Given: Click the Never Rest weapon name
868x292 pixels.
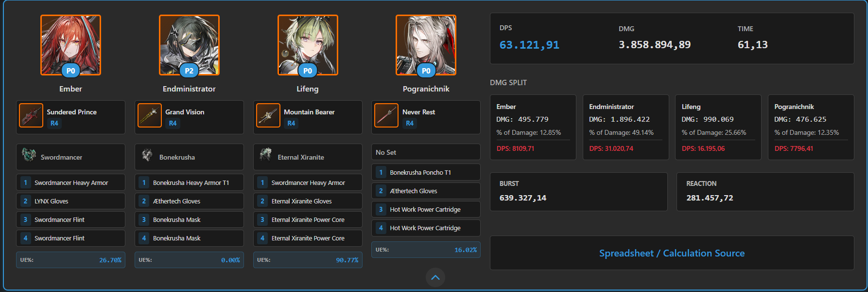Looking at the screenshot, I should click(x=418, y=112).
